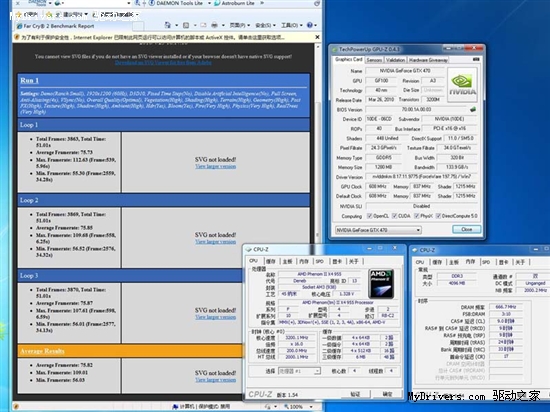This screenshot has height=412, width=550.
Task: Click the CPU-Z 验证 (validate) button
Action: point(355,394)
